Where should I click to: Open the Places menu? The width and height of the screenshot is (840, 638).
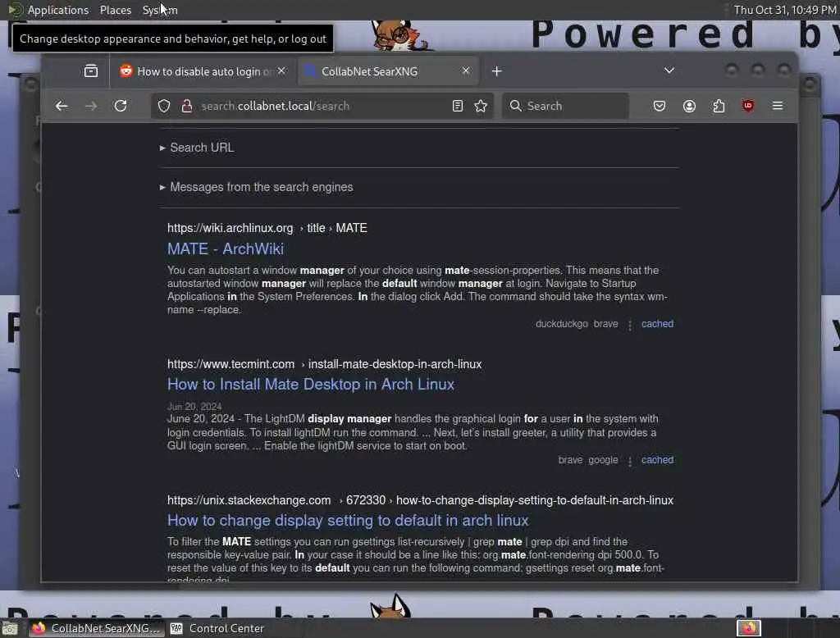[116, 10]
